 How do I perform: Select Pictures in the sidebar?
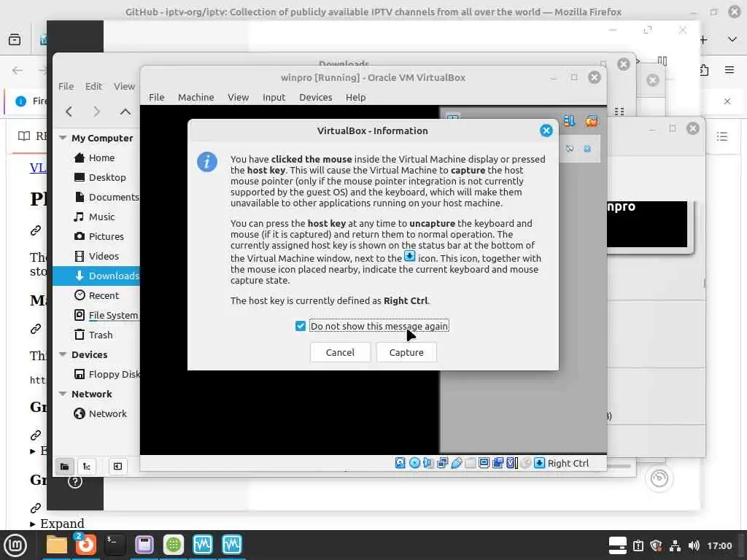(x=96, y=236)
